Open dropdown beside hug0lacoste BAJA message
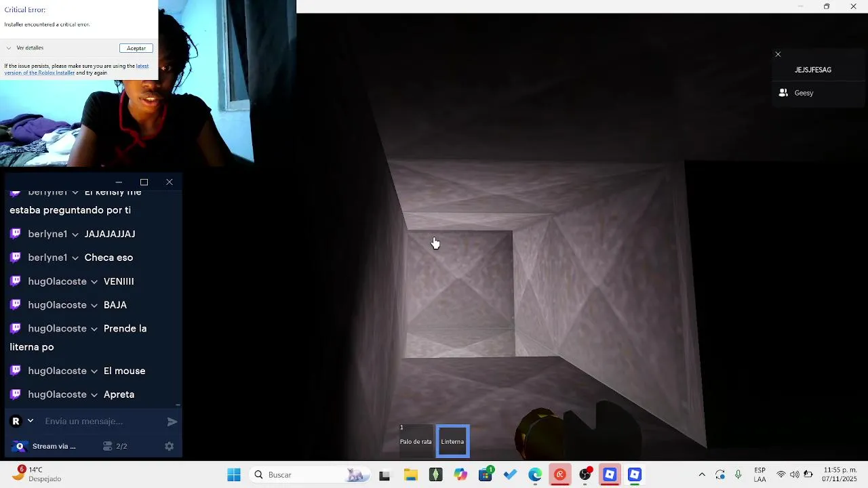This screenshot has width=868, height=488. point(94,306)
